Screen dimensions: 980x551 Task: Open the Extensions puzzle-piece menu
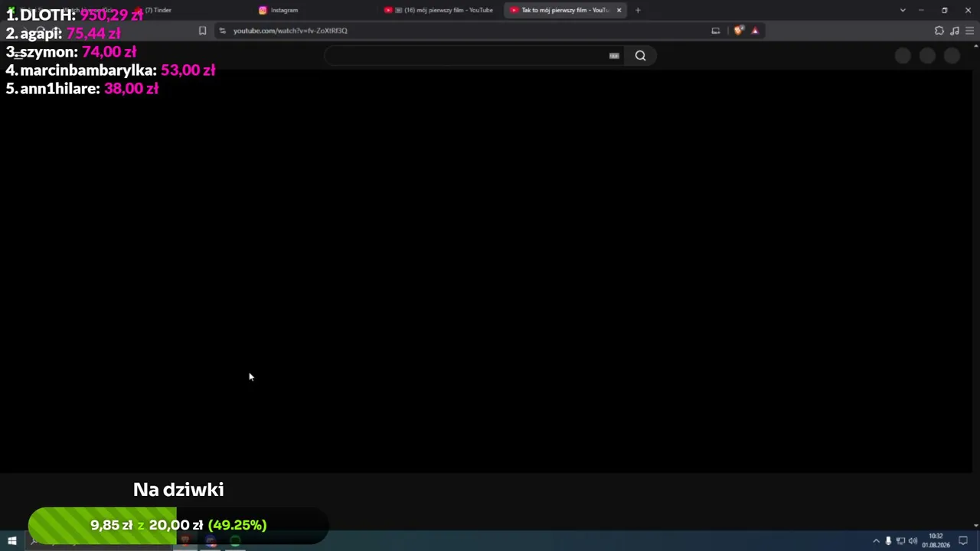[x=939, y=31]
